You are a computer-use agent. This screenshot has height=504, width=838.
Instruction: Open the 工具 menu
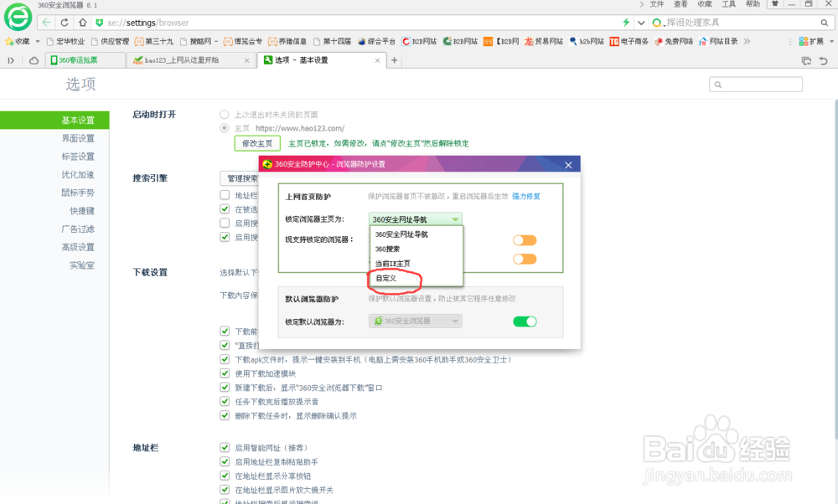[x=728, y=4]
